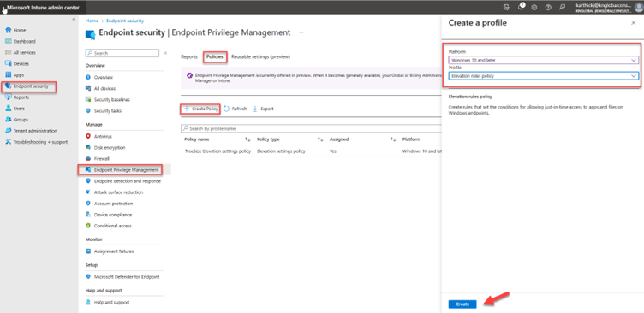Close the Create a profile pane
Screen dimensions: 644x313
pyautogui.click(x=633, y=23)
